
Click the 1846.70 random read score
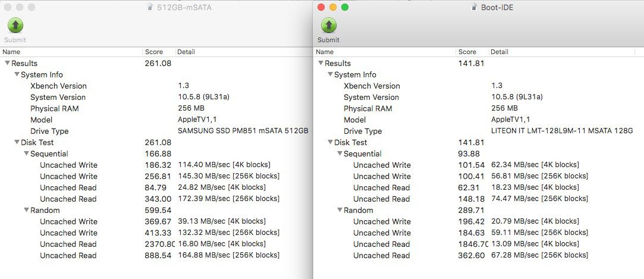coord(473,244)
